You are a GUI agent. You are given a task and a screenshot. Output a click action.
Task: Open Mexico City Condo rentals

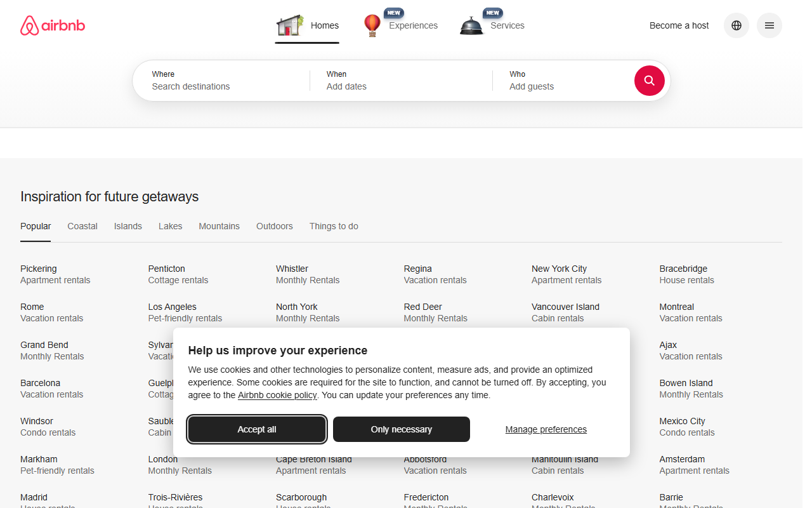(x=687, y=427)
